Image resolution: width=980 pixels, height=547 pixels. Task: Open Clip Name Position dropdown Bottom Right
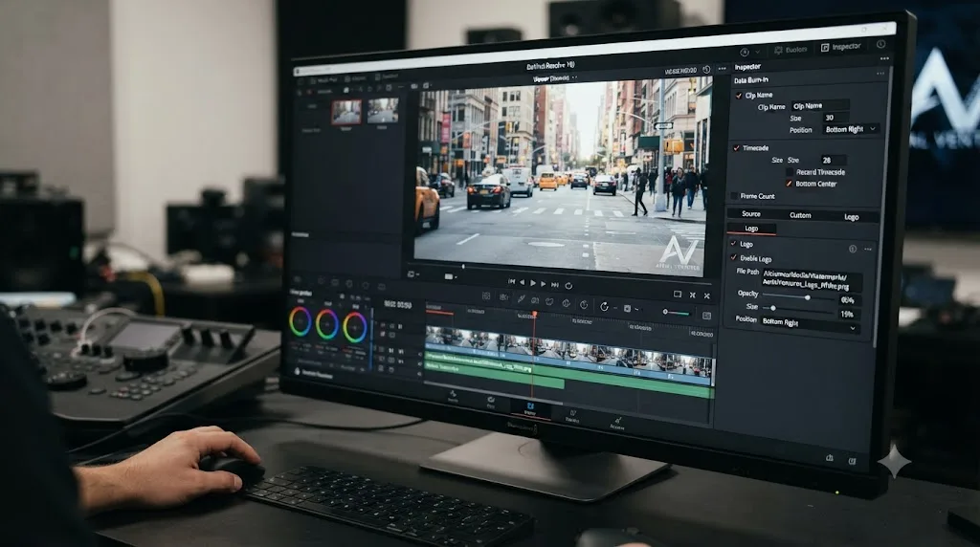click(851, 129)
